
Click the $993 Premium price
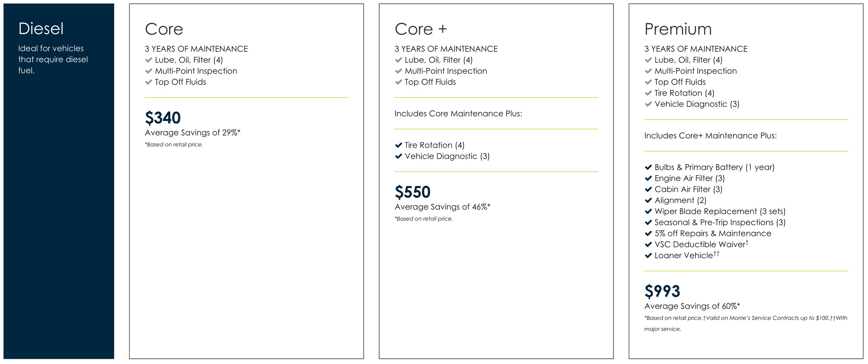[662, 291]
